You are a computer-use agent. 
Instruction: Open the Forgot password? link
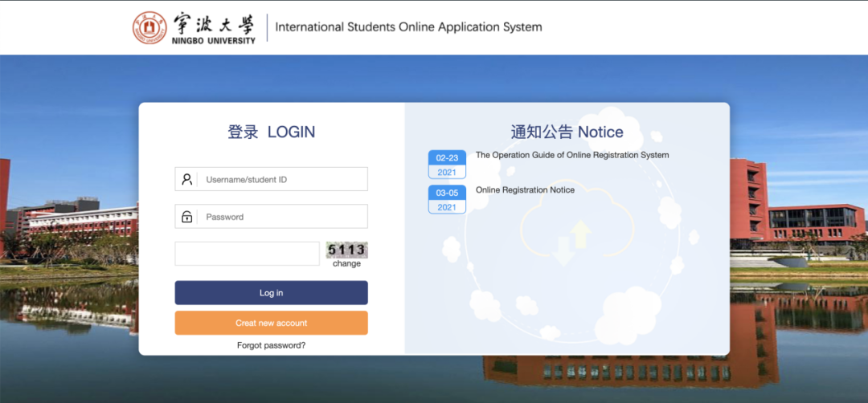pyautogui.click(x=271, y=345)
